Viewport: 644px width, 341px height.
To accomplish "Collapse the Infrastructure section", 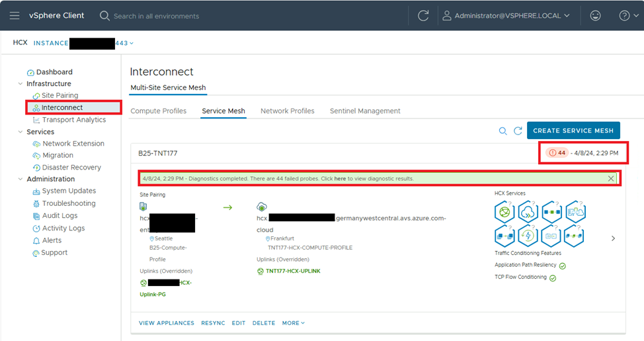I will (20, 83).
